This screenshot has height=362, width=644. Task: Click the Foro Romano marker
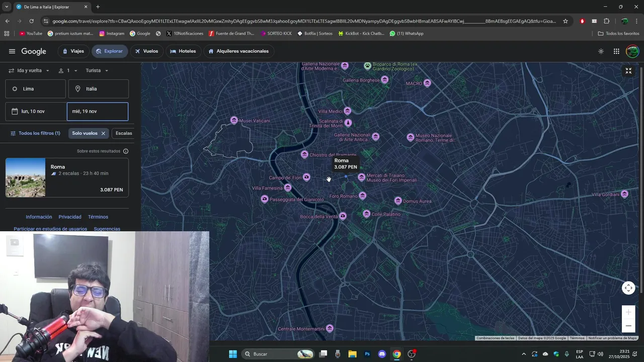[x=363, y=196]
